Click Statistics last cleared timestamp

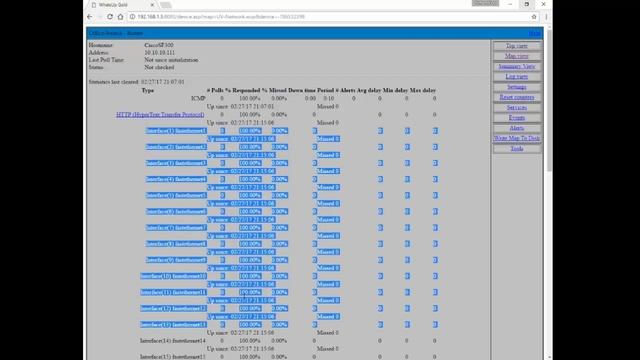pos(162,82)
